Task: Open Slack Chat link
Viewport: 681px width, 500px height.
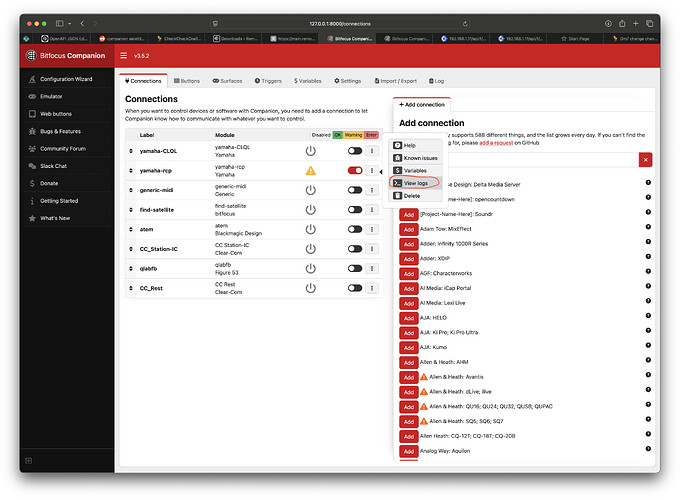Action: pos(53,166)
